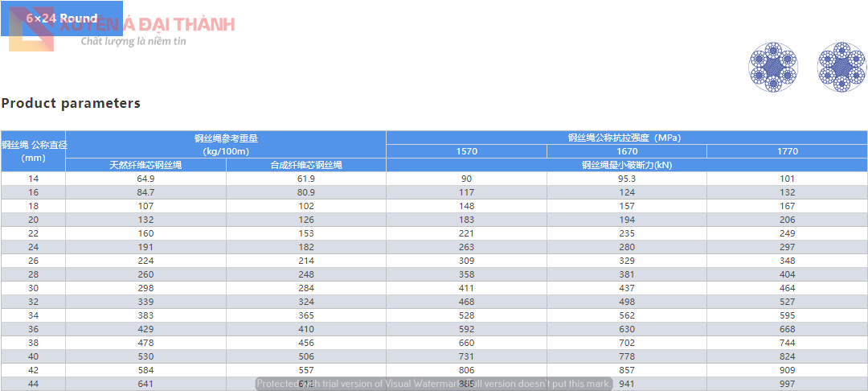The image size is (868, 391).
Task: Click the diameter cell reading 28
Action: tap(34, 274)
